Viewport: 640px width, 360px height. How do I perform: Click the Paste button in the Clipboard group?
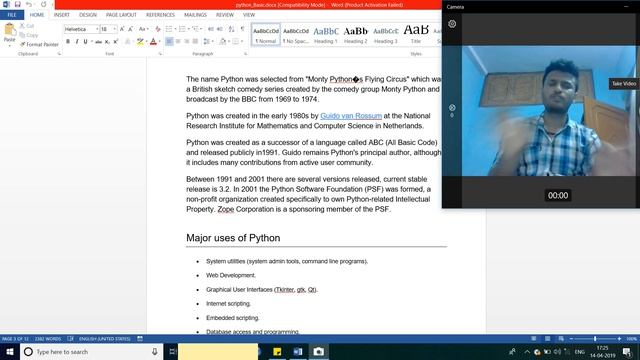coord(9,33)
